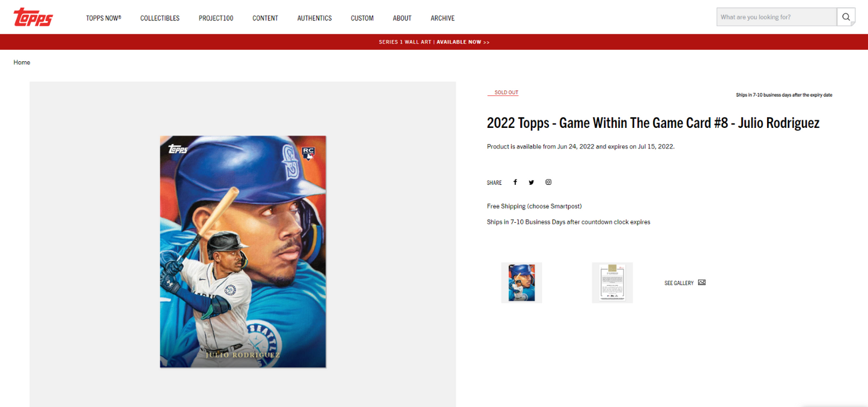This screenshot has height=407, width=868.
Task: Click the SEE GALLERY link
Action: (679, 283)
